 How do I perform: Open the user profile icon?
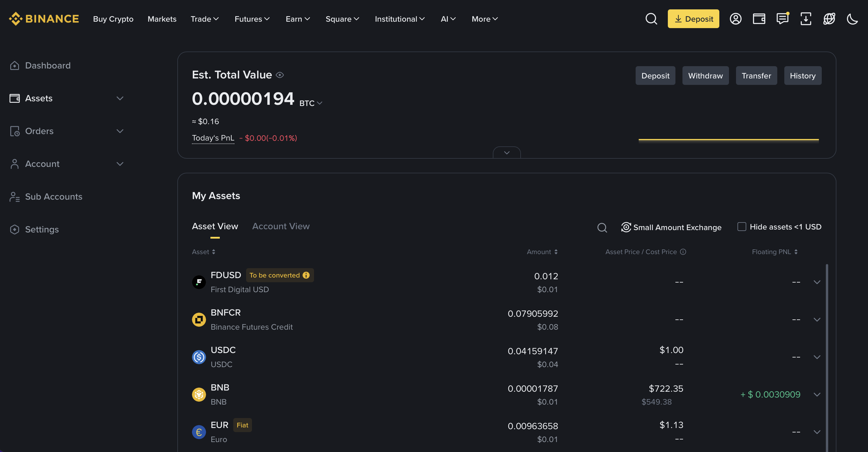[x=736, y=19]
